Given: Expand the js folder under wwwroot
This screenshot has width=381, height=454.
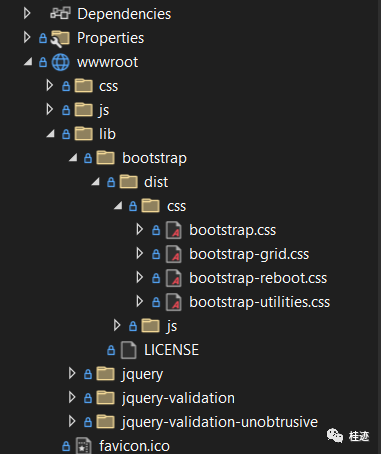Looking at the screenshot, I should [x=50, y=109].
